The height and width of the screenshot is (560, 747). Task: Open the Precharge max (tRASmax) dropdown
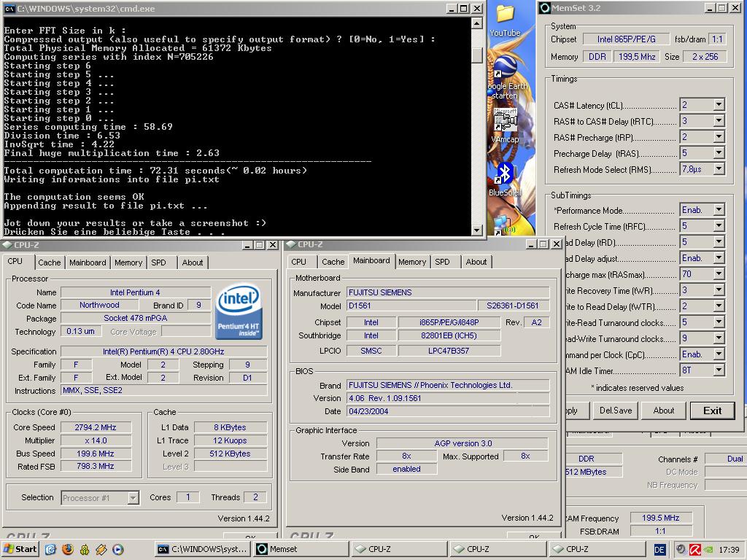(x=719, y=274)
